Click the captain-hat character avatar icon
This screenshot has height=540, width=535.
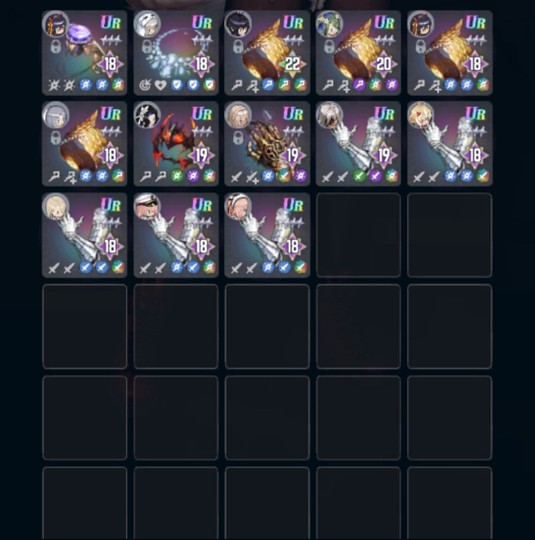[x=147, y=206]
